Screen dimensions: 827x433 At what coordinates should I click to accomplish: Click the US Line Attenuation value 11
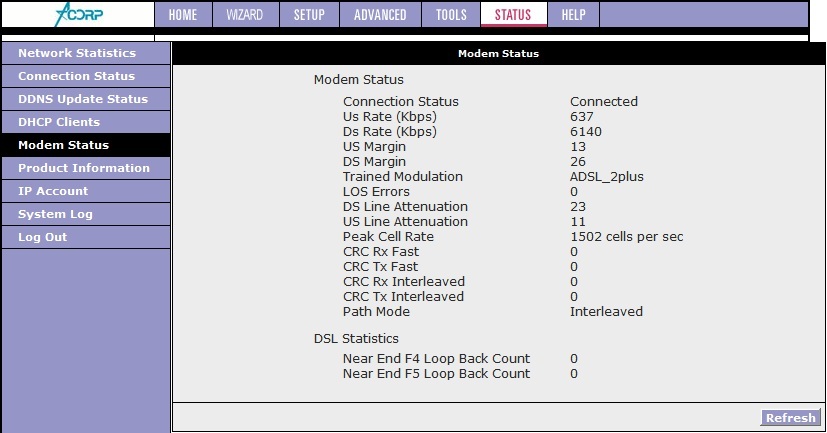point(578,222)
